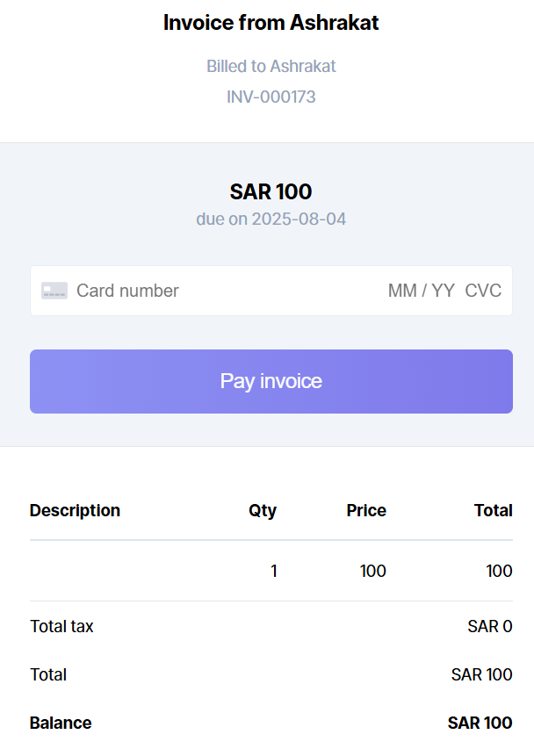Click the line item price 100
Screen dimensions: 534x756
[372, 571]
